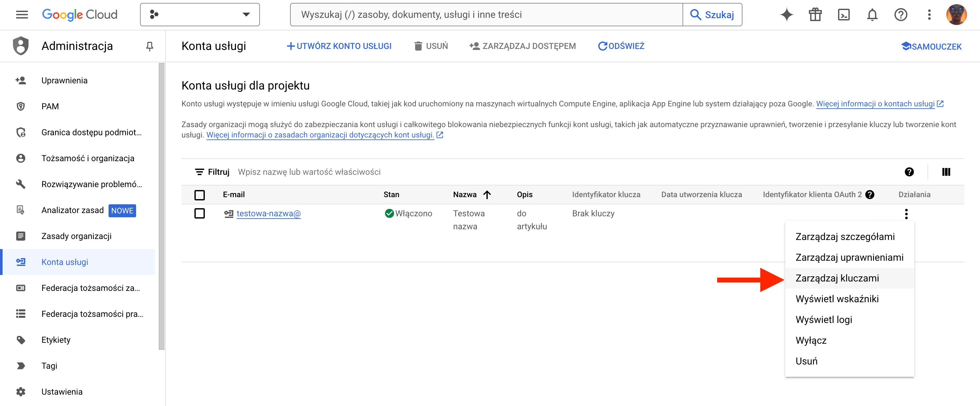Open the user account avatar
Viewport: 980px width, 406px height.
click(x=956, y=15)
